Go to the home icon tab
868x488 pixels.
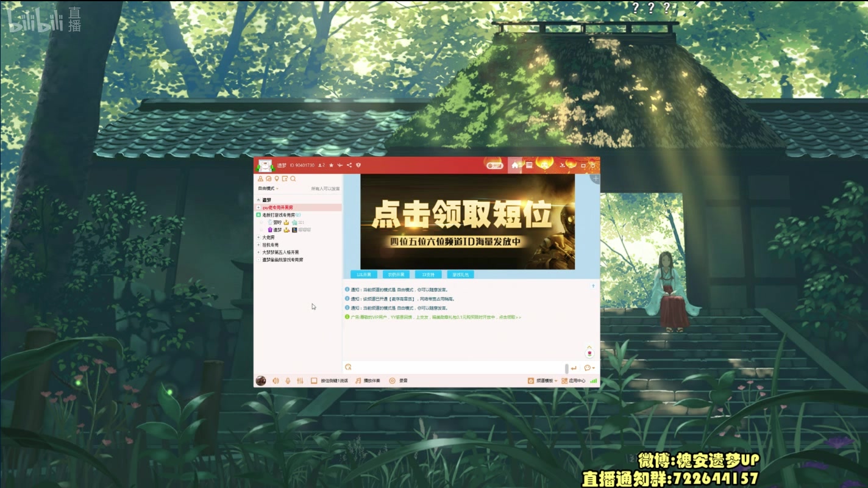click(515, 165)
